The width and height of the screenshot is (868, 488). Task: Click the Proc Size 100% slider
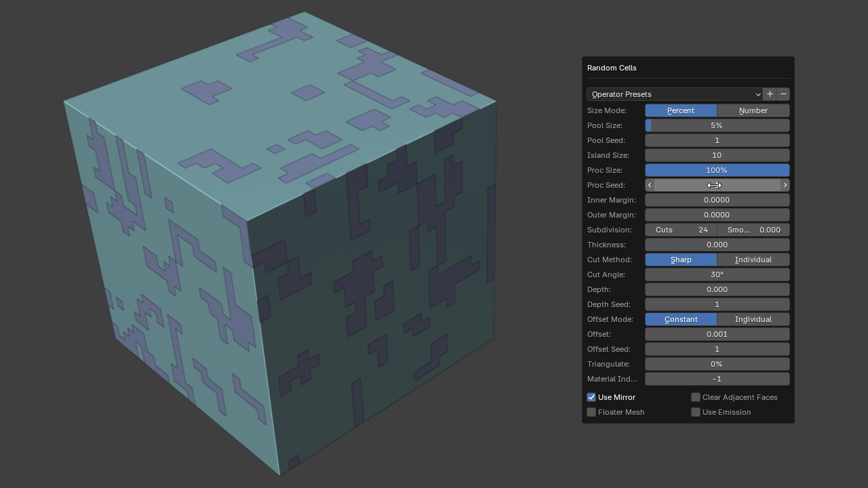click(717, 170)
